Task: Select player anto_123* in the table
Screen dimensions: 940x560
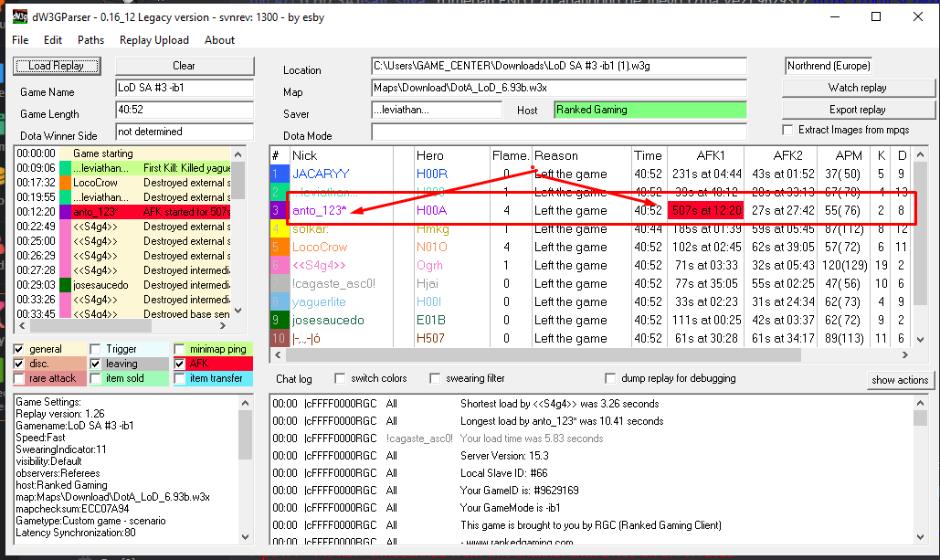Action: [319, 210]
